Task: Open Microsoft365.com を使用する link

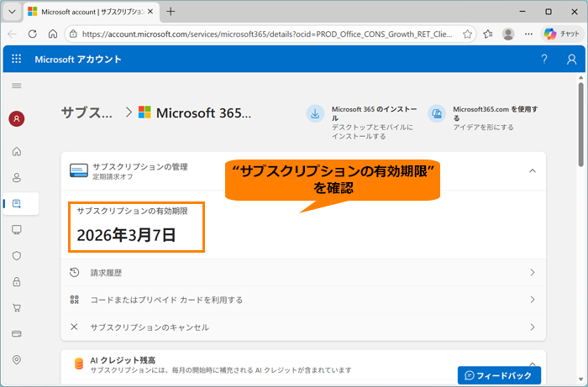Action: tap(495, 113)
